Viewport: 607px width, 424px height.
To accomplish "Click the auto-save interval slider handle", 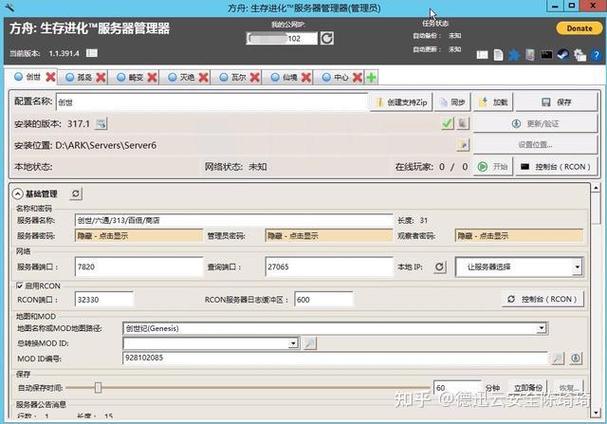I will 98,388.
